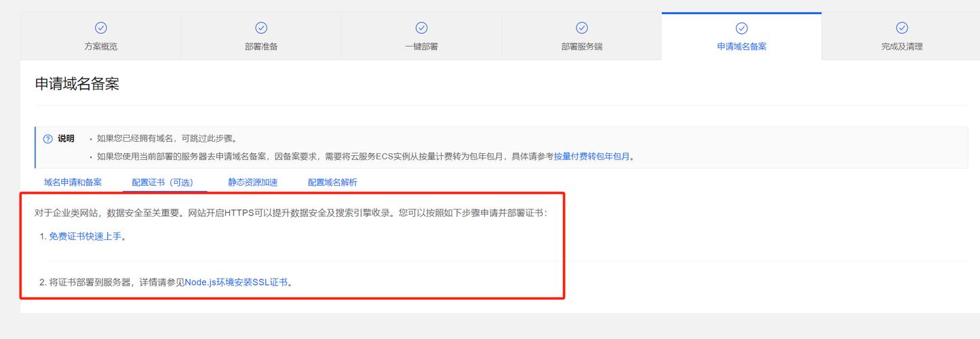
Task: Open the Node.js环境安装SSL证书 link
Action: click(236, 282)
